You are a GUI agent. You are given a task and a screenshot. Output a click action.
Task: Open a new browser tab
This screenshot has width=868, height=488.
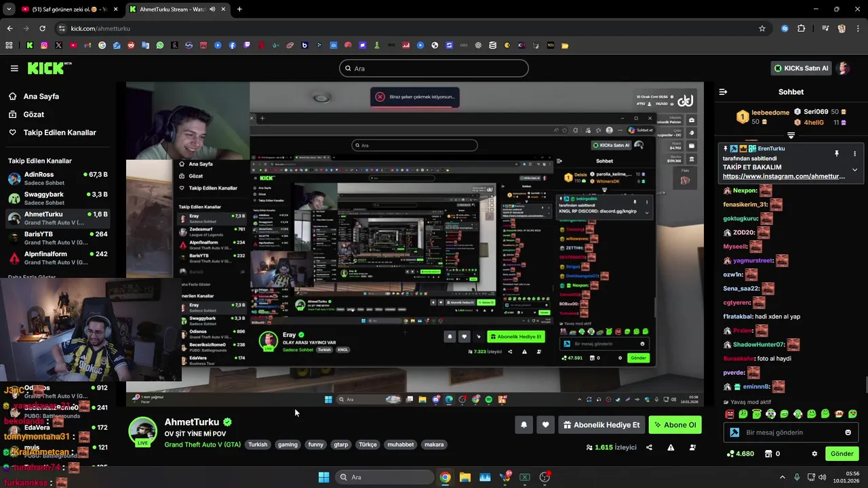coord(239,9)
